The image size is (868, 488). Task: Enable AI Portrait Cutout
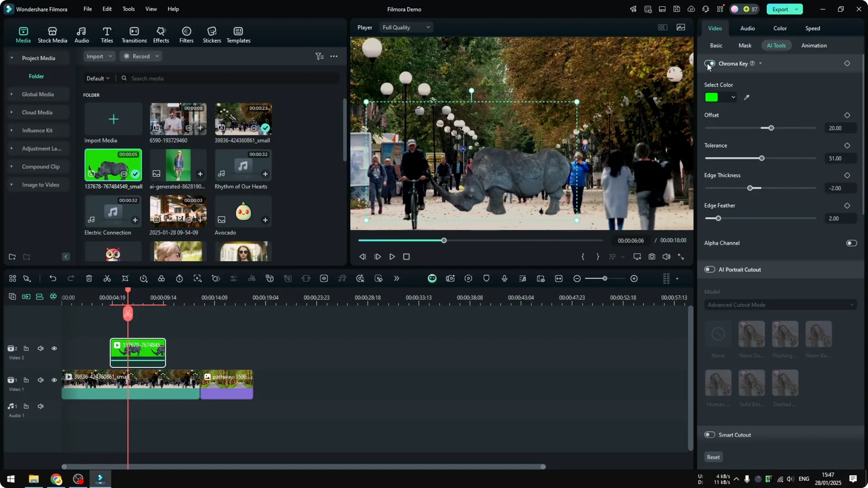(x=709, y=269)
